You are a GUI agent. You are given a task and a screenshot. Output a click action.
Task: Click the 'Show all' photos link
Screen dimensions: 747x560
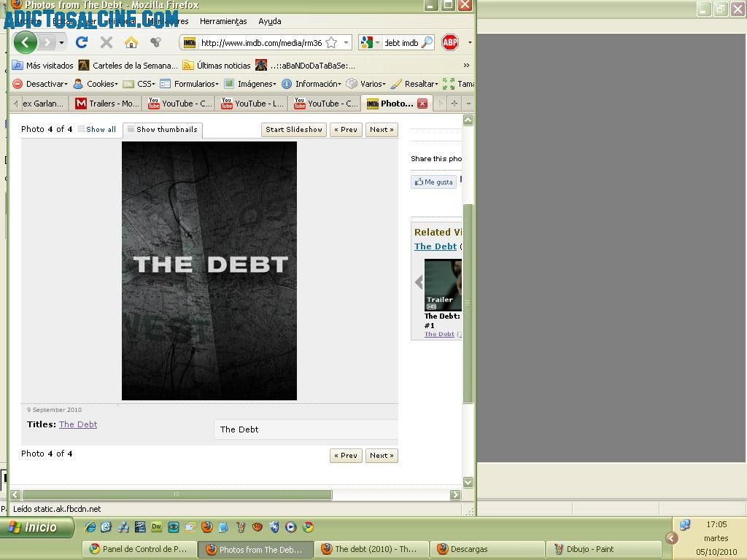coord(97,129)
